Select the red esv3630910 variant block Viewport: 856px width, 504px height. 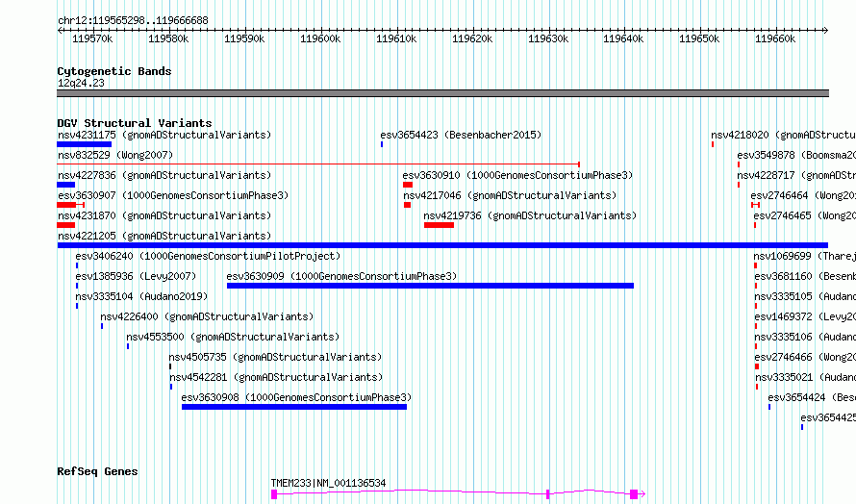407,185
